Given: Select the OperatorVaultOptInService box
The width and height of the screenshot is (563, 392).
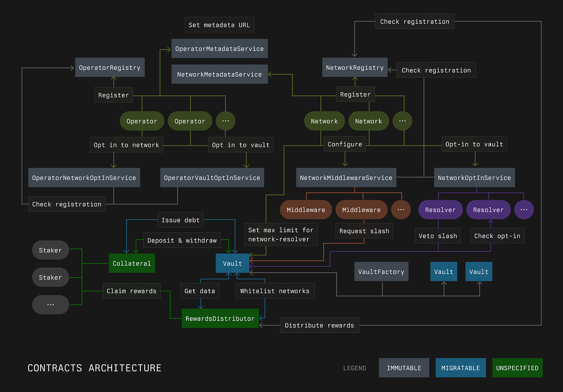Looking at the screenshot, I should (x=212, y=178).
